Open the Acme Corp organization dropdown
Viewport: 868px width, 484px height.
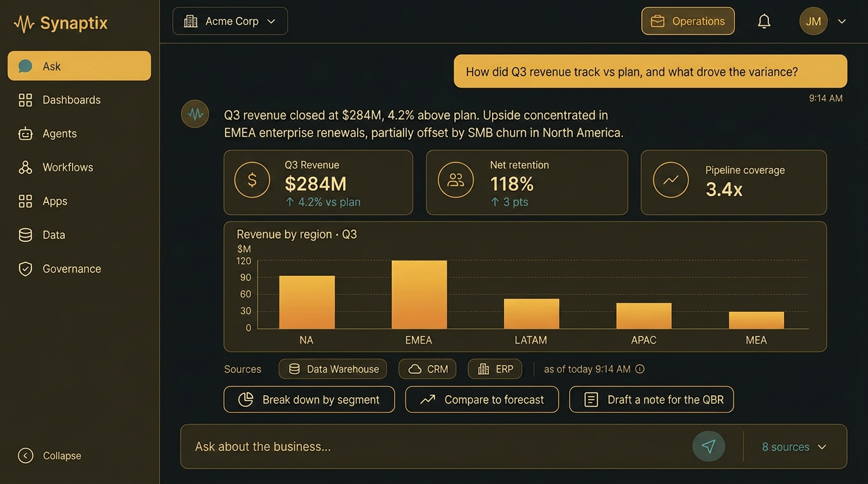tap(230, 21)
